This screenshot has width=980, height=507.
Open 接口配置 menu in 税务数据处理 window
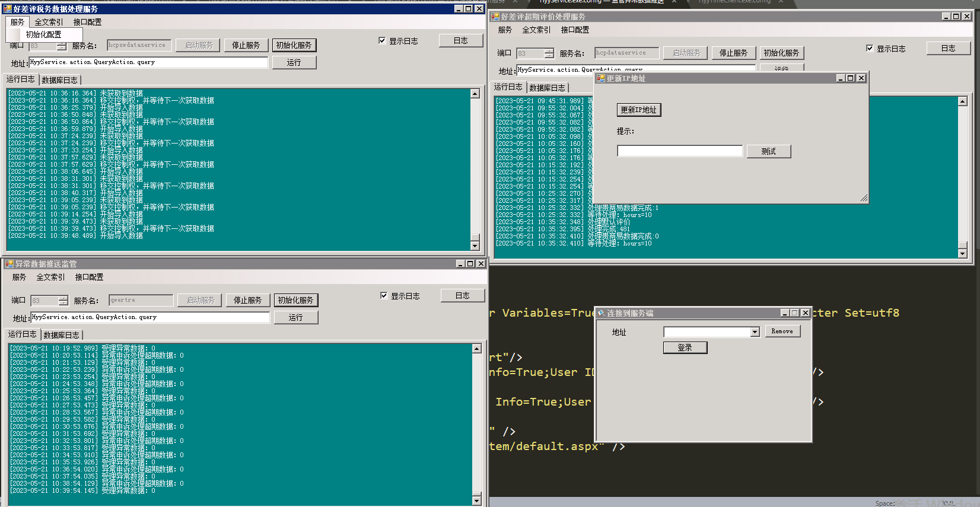point(87,22)
